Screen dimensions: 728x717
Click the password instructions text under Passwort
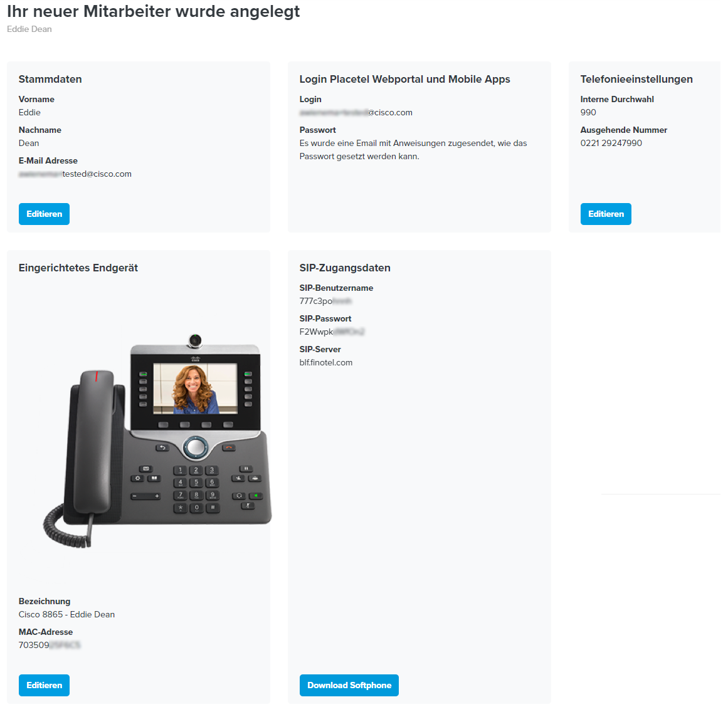coord(413,150)
